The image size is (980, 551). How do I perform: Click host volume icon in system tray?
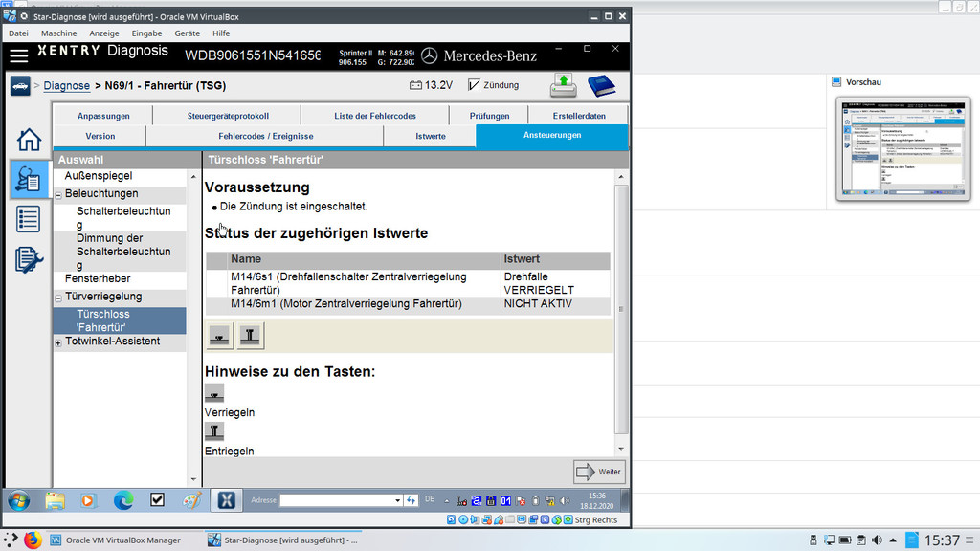point(877,540)
